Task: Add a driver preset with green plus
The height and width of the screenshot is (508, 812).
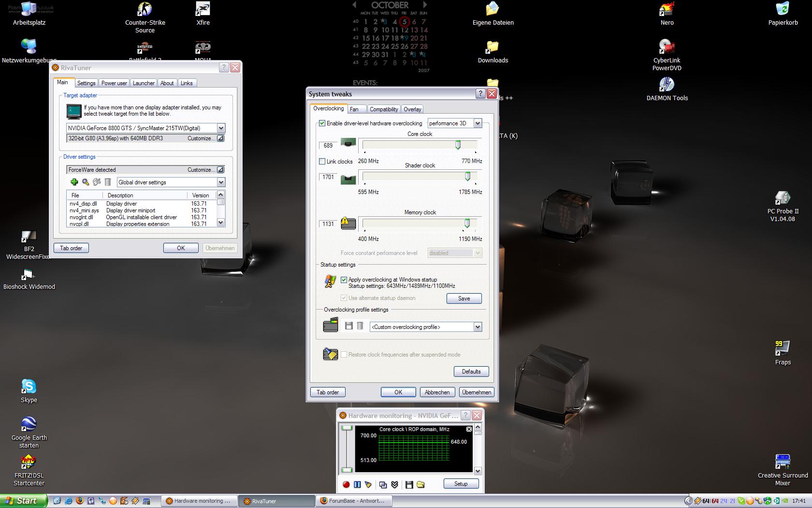Action: coord(74,182)
